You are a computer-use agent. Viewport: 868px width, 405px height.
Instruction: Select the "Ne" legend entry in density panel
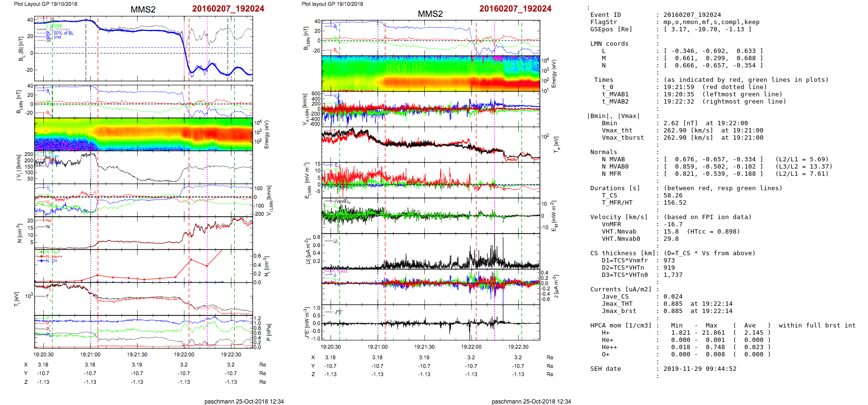[48, 221]
